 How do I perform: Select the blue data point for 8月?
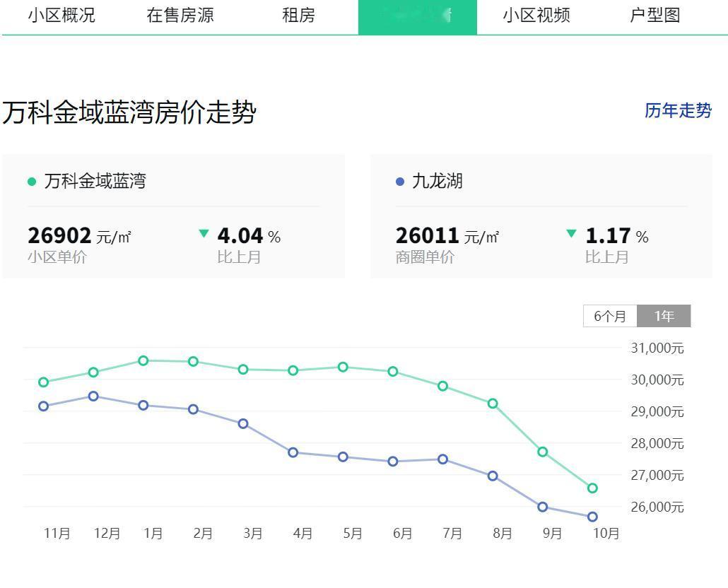tap(493, 476)
